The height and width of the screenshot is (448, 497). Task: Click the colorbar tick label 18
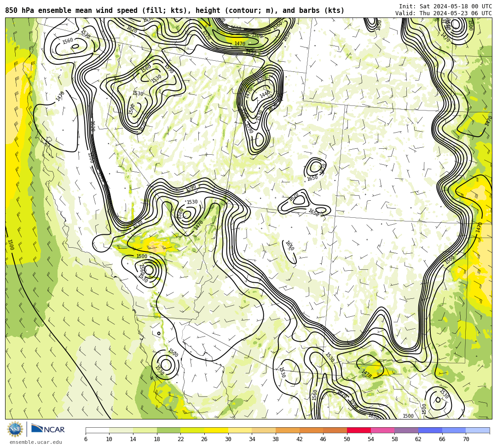157,439
